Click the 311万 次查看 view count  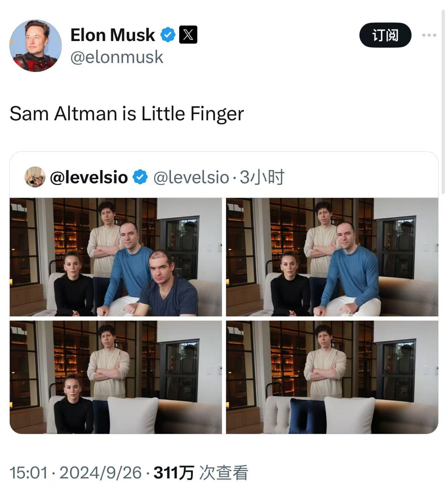200,473
